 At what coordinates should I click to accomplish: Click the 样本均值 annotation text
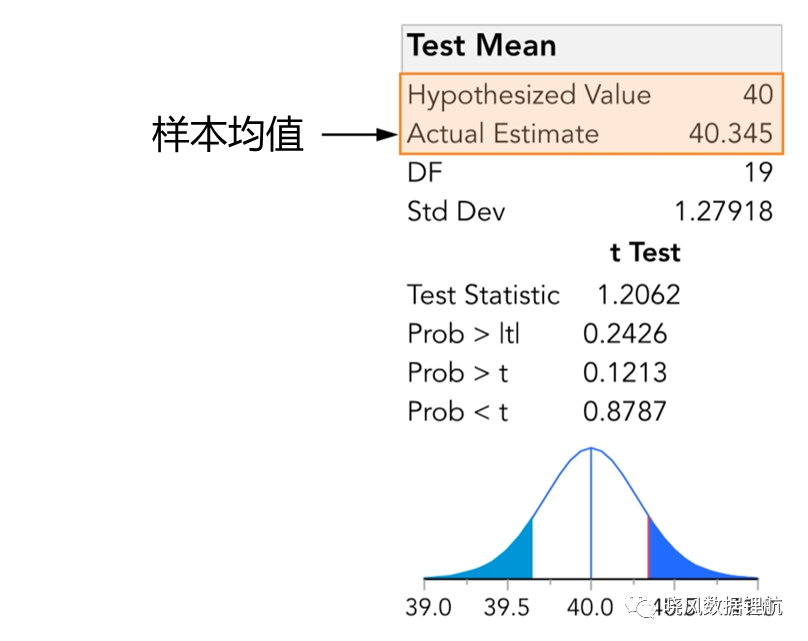(228, 134)
